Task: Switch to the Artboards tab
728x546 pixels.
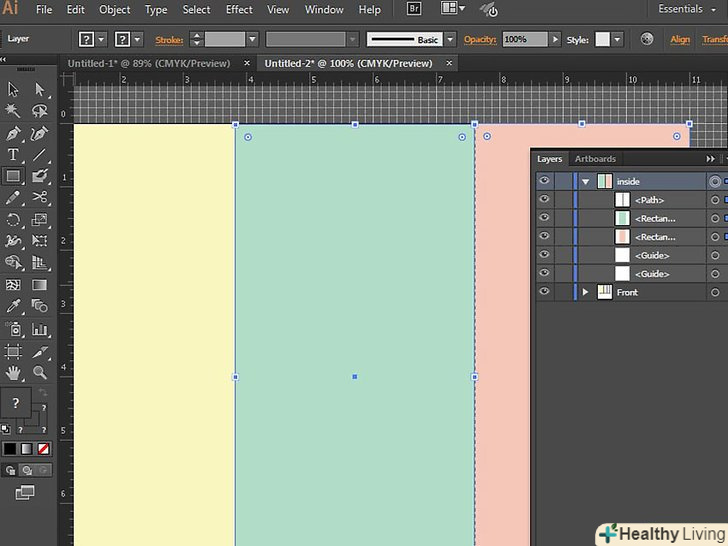Action: click(595, 159)
